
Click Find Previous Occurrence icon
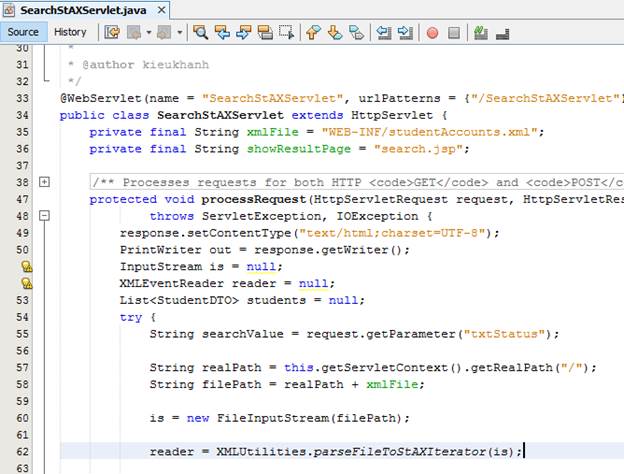click(x=222, y=32)
